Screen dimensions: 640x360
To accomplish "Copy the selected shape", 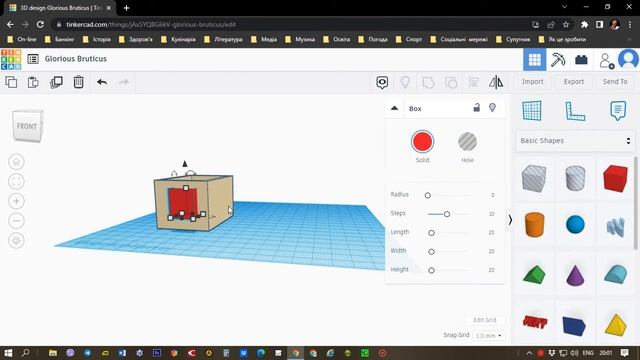I will [x=11, y=82].
